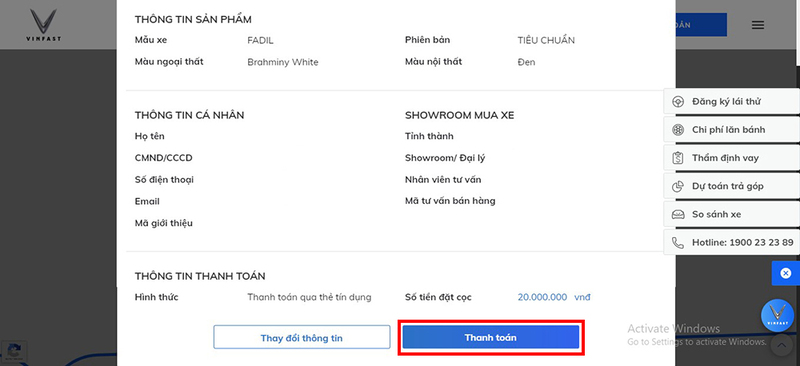
Task: Click the Thanh toán button
Action: click(x=490, y=337)
